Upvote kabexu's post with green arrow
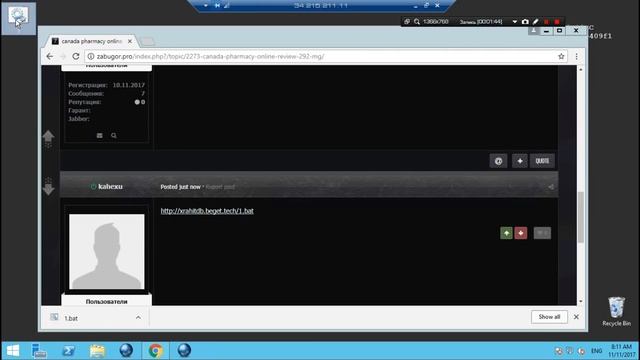Viewport: 640px width, 360px height. pyautogui.click(x=507, y=233)
